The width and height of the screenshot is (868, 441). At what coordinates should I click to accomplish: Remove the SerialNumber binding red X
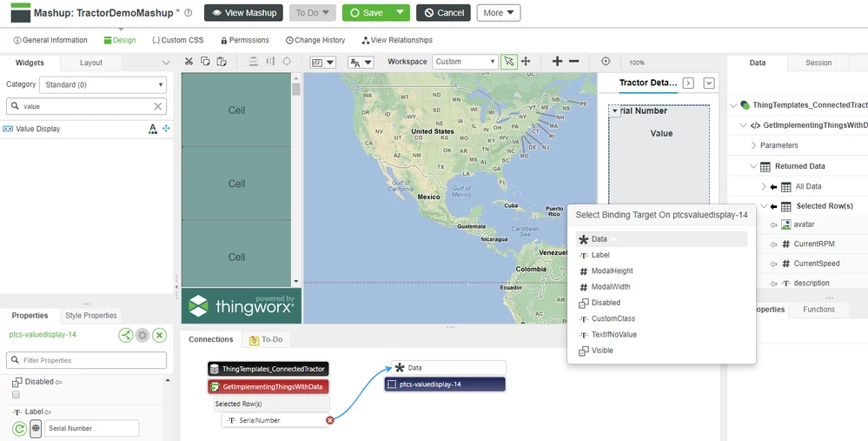330,420
